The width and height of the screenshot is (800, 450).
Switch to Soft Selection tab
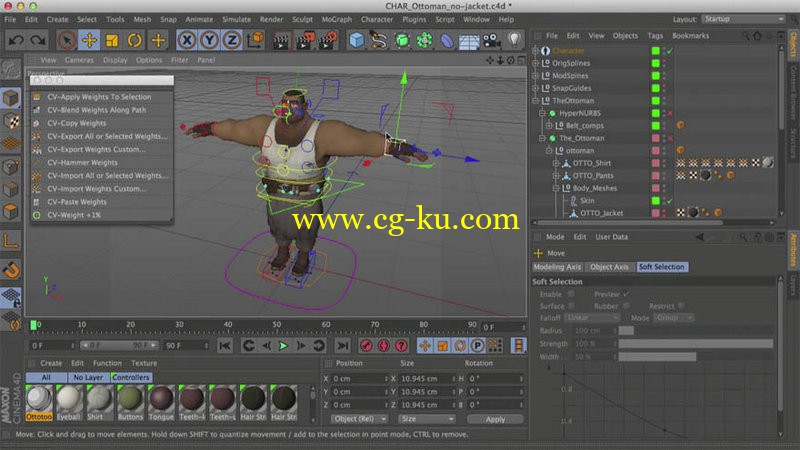pyautogui.click(x=662, y=267)
